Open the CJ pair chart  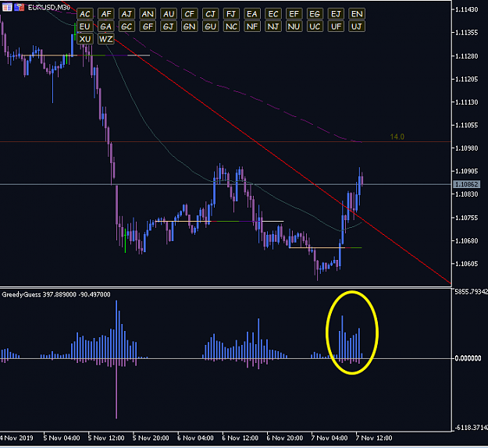(210, 14)
